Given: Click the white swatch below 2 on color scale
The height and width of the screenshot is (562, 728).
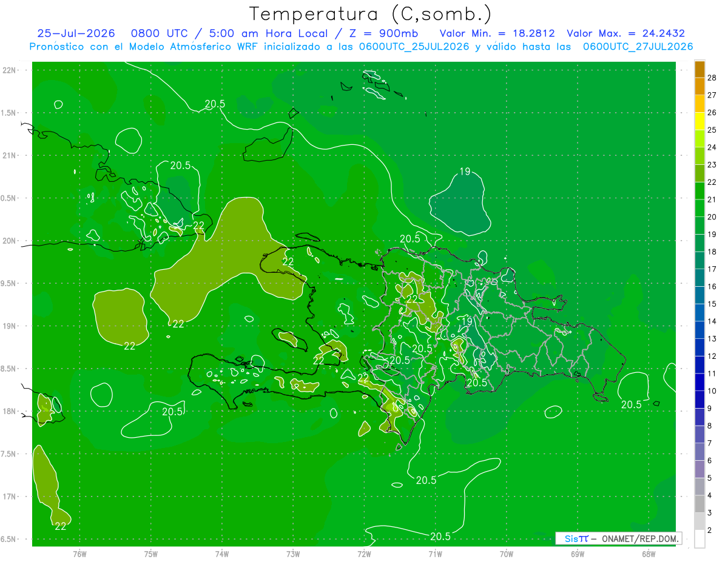Looking at the screenshot, I should coord(699,539).
